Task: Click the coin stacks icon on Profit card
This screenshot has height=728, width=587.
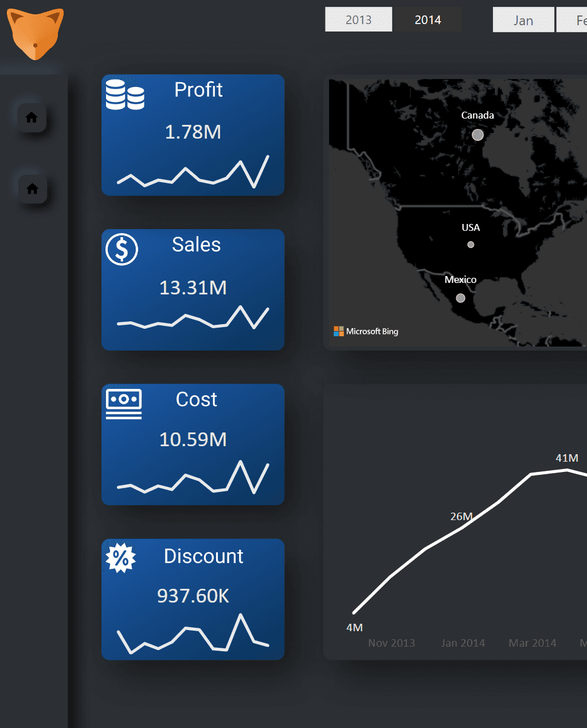Action: (x=125, y=95)
